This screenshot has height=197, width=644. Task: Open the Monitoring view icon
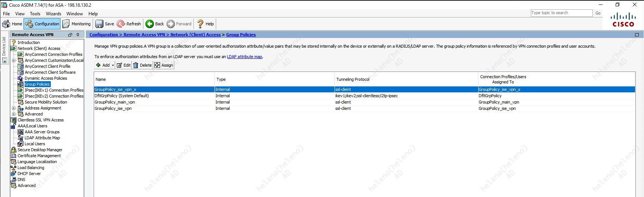pos(66,24)
